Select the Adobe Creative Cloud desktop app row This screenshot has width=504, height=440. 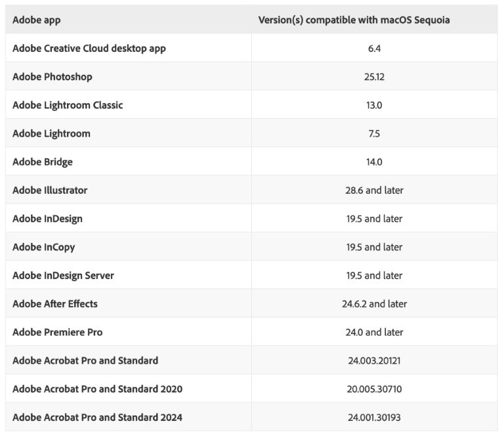coord(89,49)
